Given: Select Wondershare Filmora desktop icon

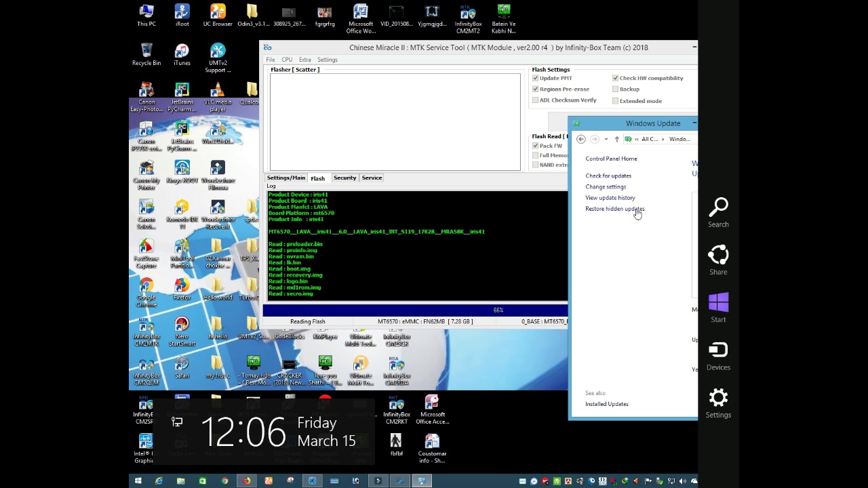Looking at the screenshot, I should [x=218, y=175].
